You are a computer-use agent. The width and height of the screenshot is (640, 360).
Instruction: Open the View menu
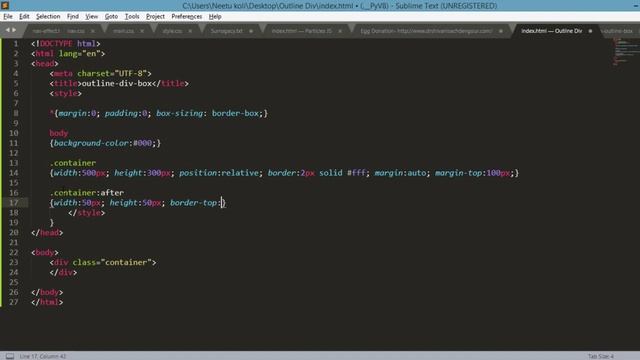tap(91, 16)
